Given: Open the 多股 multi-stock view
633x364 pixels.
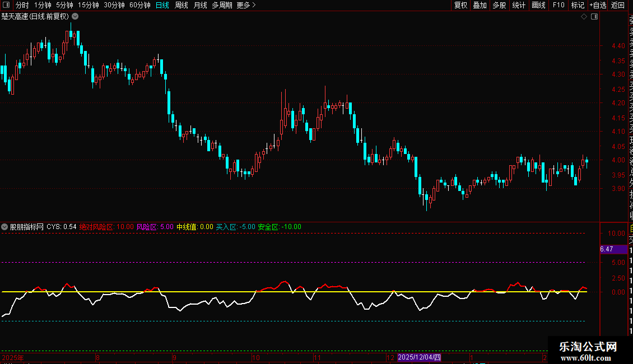Looking at the screenshot, I should 499,5.
